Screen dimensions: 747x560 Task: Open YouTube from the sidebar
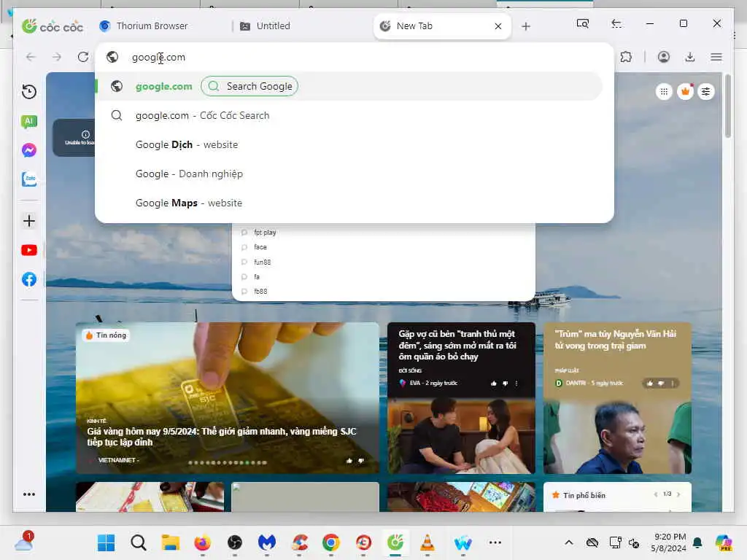(x=29, y=250)
